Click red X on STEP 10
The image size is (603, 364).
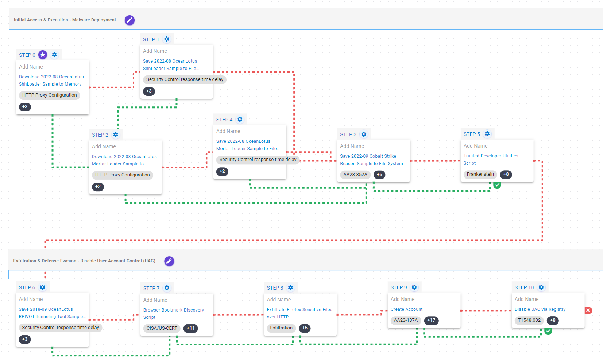(x=588, y=310)
